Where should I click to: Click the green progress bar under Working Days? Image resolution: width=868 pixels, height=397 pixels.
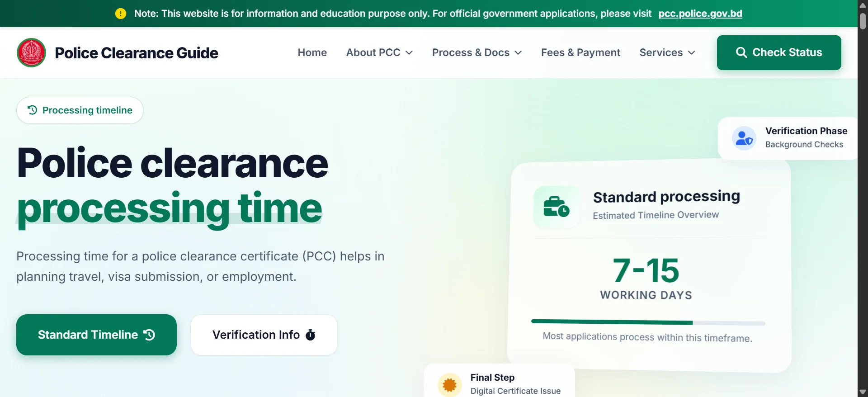pos(648,322)
